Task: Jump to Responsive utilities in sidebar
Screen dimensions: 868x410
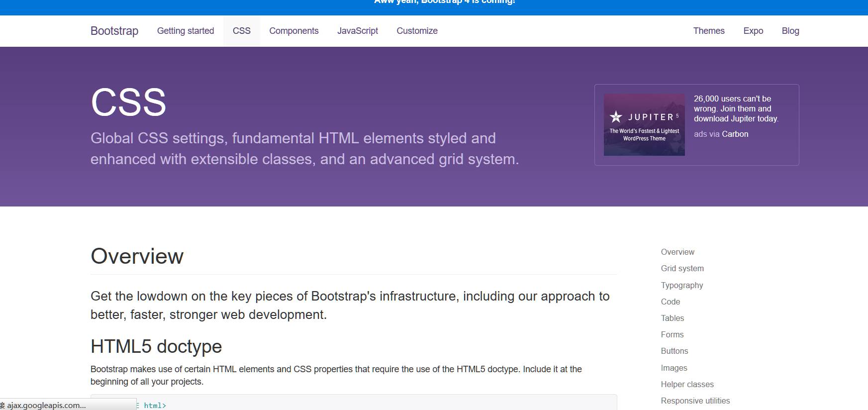Action: [x=695, y=401]
